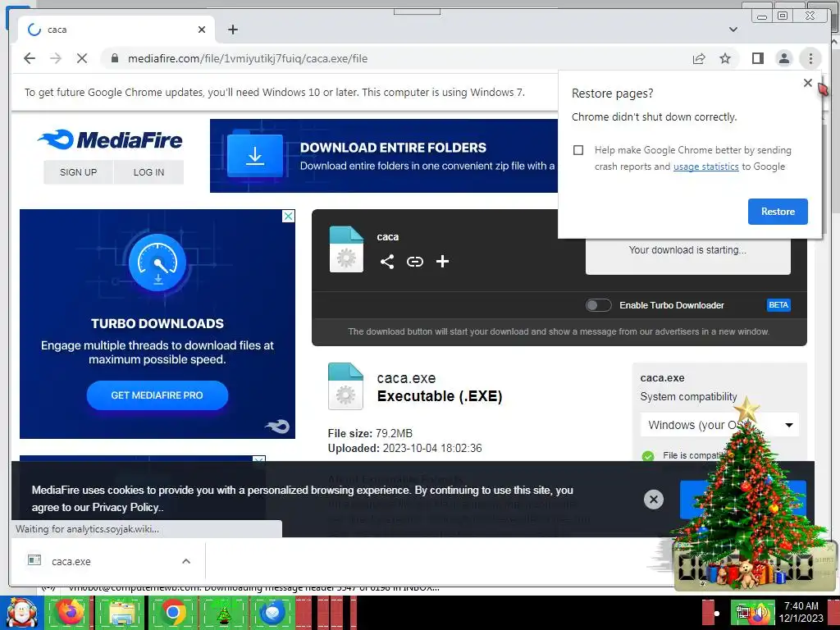The image size is (840, 630).
Task: Open the Chrome profile avatar
Action: [783, 58]
